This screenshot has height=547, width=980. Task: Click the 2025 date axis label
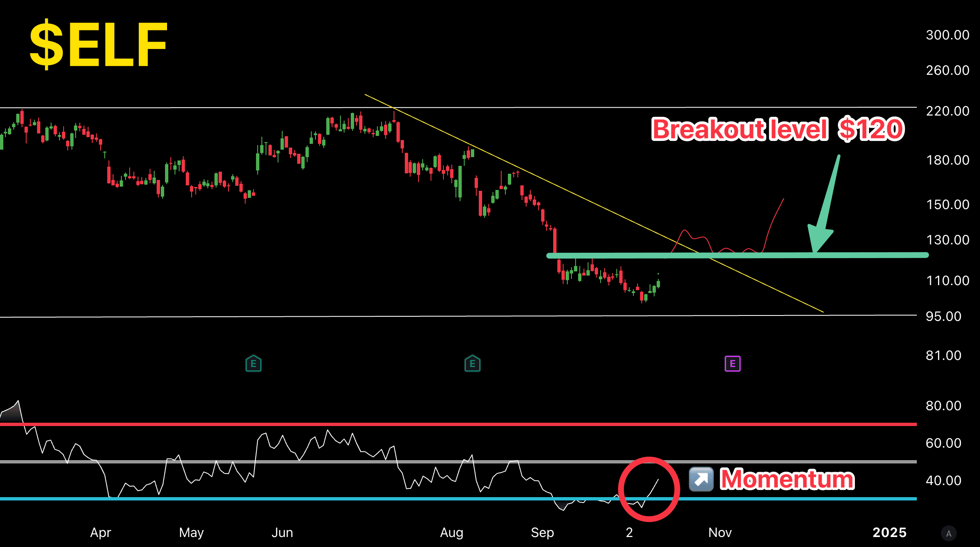pyautogui.click(x=889, y=532)
